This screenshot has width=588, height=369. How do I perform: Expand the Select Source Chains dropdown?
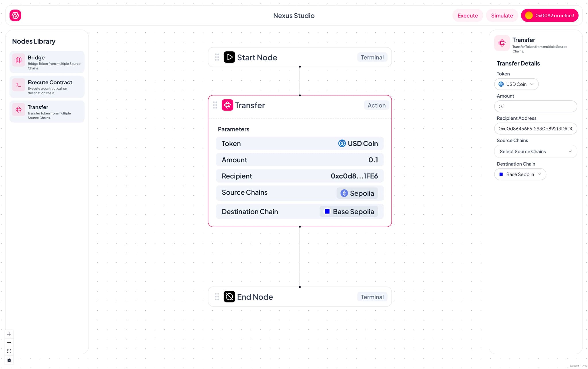(535, 152)
